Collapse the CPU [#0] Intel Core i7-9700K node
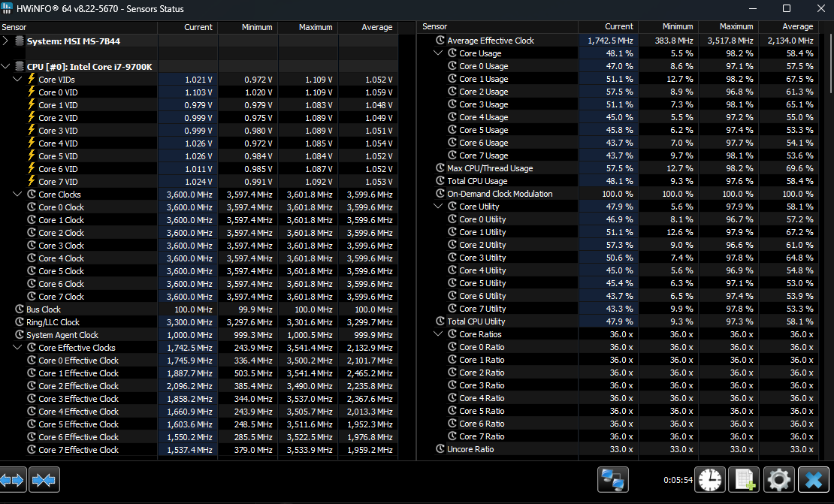 [5, 66]
